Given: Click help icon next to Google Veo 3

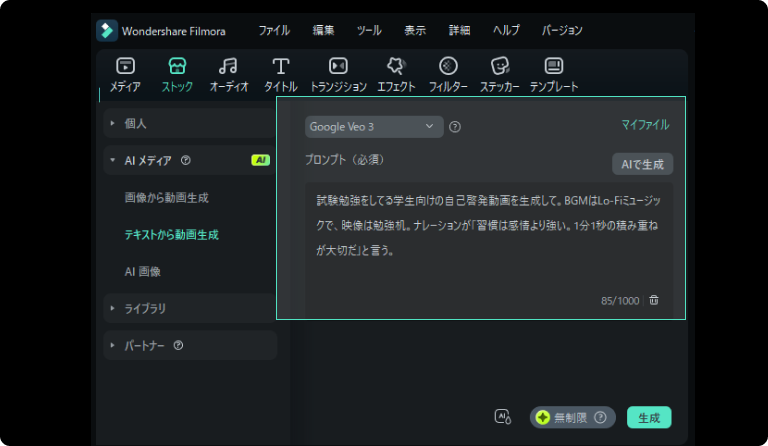Looking at the screenshot, I should click(455, 127).
